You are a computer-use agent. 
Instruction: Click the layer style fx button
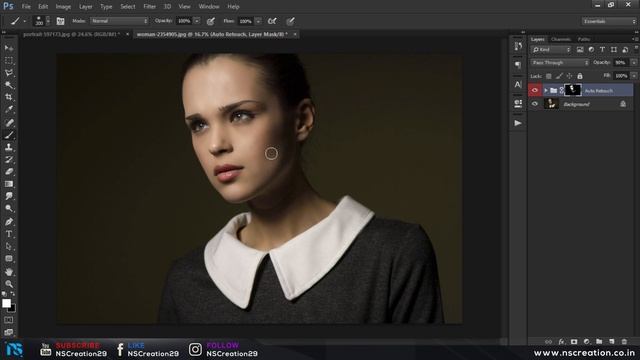[x=562, y=342]
